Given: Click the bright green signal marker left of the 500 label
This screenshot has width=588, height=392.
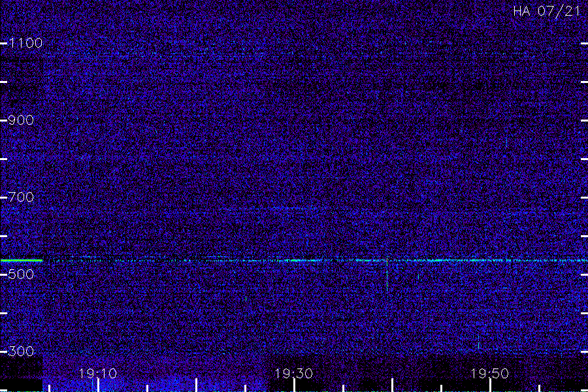Looking at the screenshot, I should (22, 260).
